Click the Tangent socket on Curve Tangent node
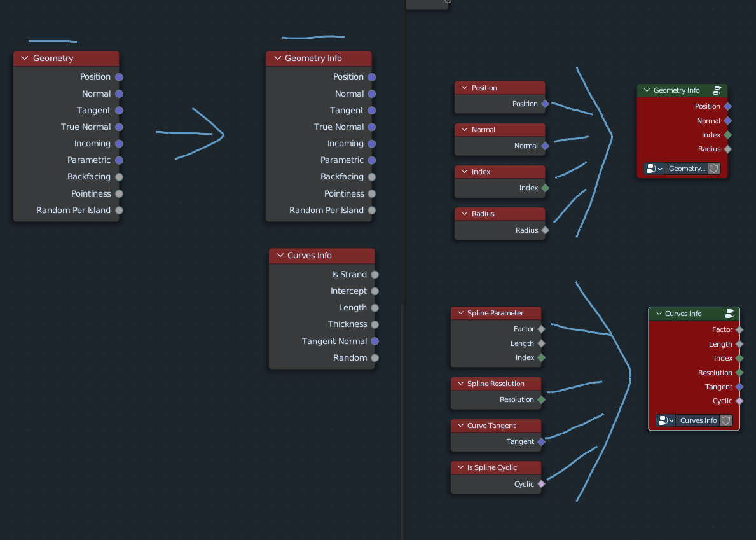Screen dimensions: 756x540 pos(542,441)
